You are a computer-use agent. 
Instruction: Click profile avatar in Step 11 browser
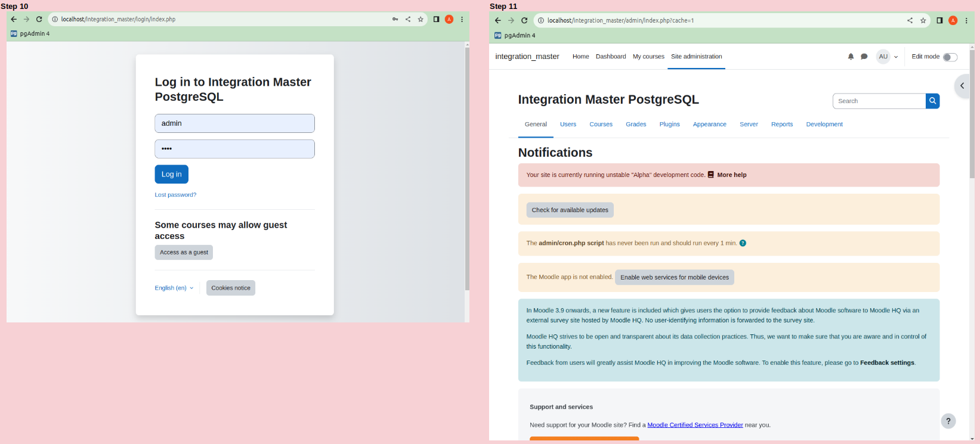953,20
